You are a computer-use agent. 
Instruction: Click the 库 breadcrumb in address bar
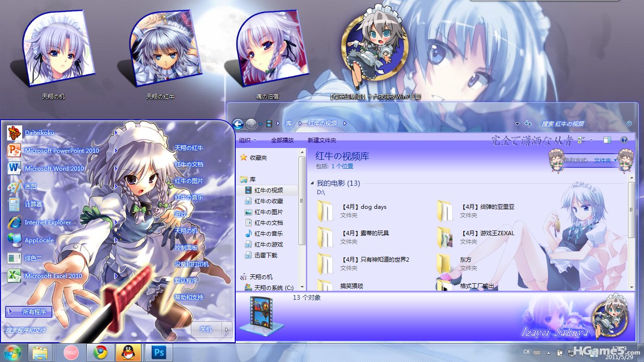289,123
